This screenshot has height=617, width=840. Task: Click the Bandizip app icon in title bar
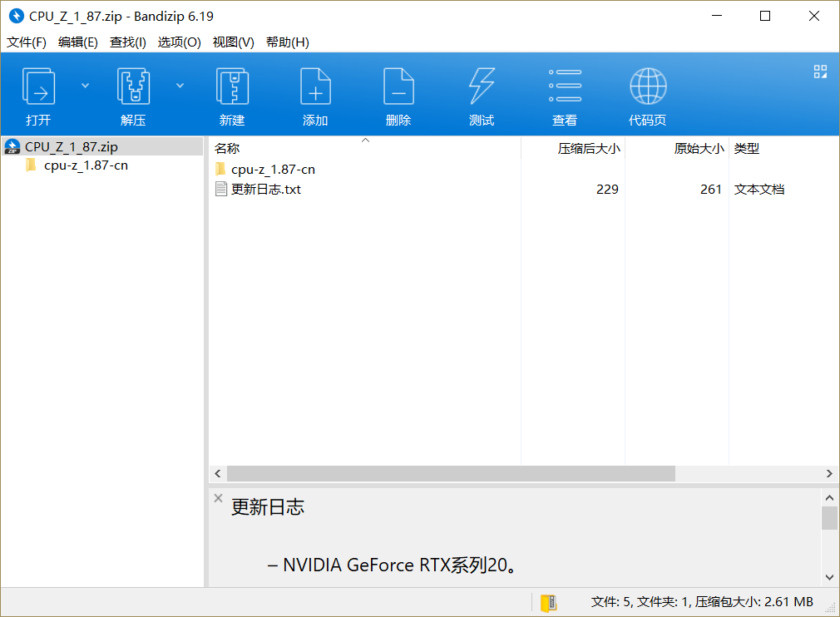point(17,16)
